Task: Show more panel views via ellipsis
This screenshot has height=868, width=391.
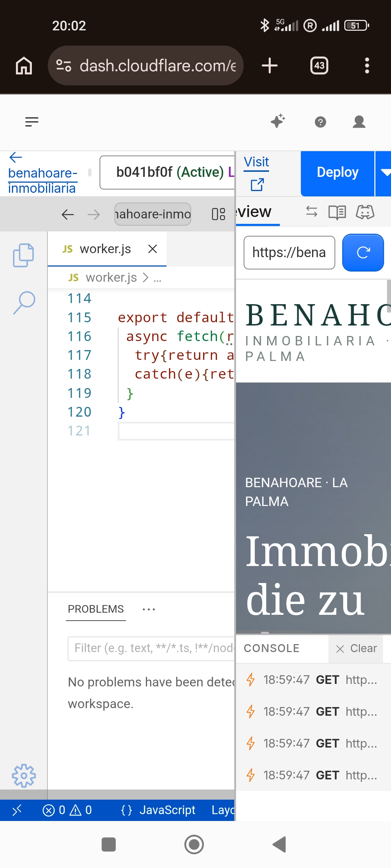Action: [149, 609]
